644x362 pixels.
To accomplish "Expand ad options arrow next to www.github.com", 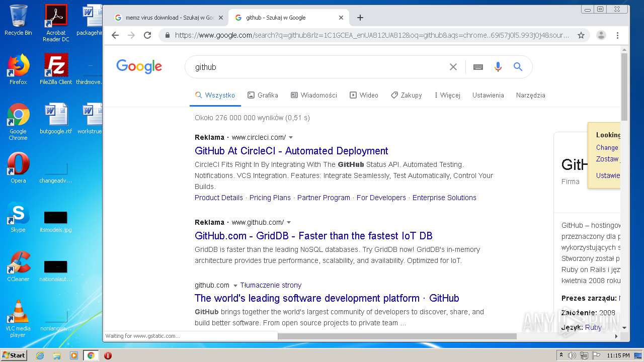I will coord(289,222).
